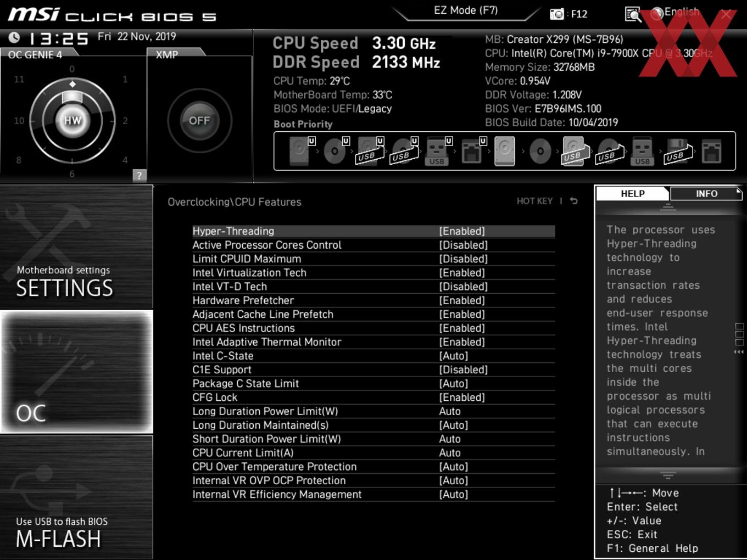This screenshot has width=747, height=560.
Task: Open the OC overclocking section
Action: (x=76, y=372)
